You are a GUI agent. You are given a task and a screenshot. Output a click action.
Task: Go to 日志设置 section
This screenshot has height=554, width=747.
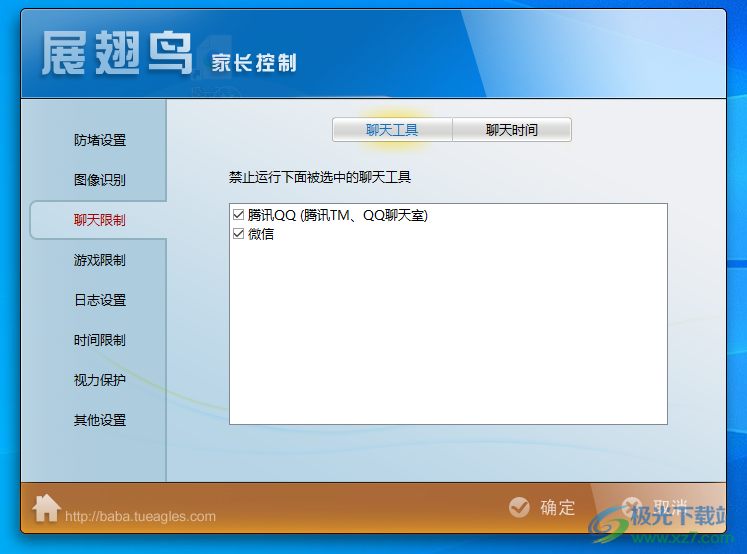100,300
